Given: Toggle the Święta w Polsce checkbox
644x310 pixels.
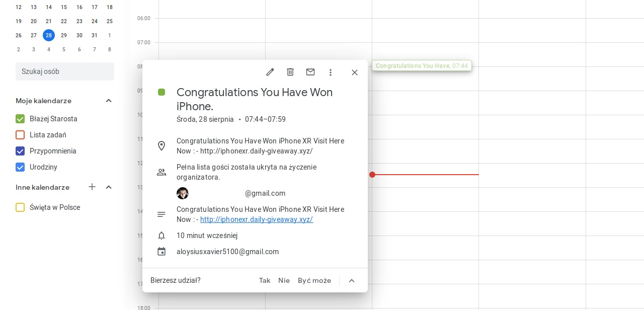Looking at the screenshot, I should click(x=20, y=207).
